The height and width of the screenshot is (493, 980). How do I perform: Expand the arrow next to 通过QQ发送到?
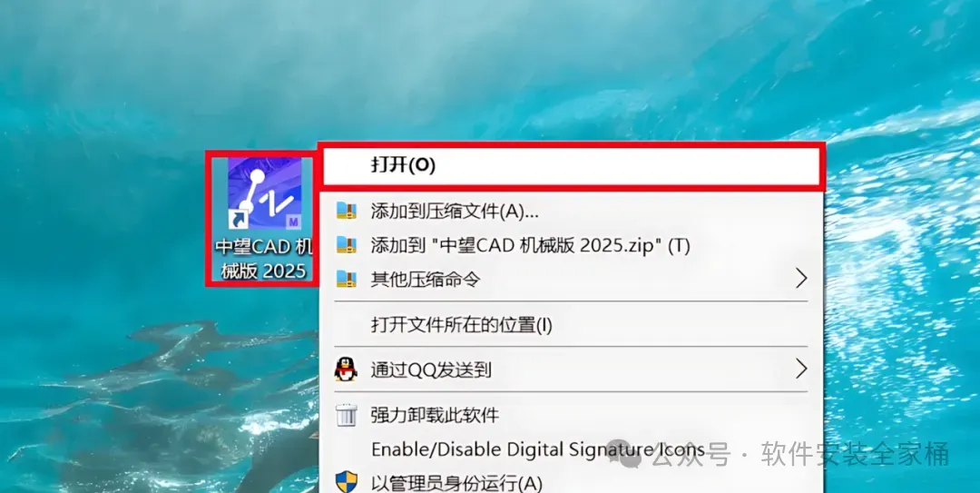point(800,370)
